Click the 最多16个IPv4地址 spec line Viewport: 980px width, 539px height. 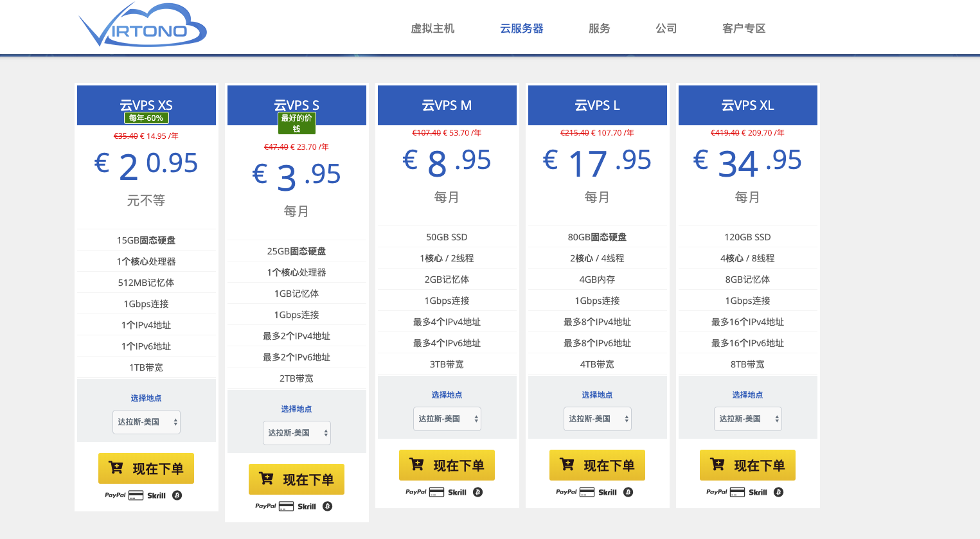coord(748,322)
